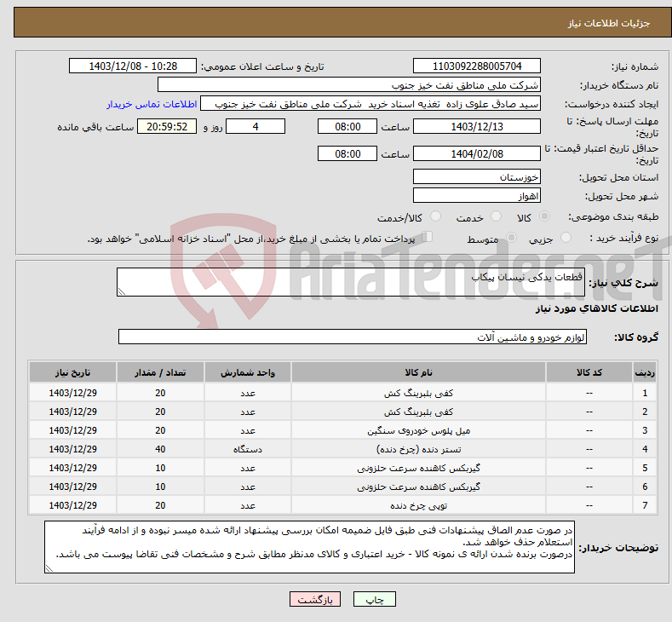Click the resize handle of buyer notes box

(49, 568)
